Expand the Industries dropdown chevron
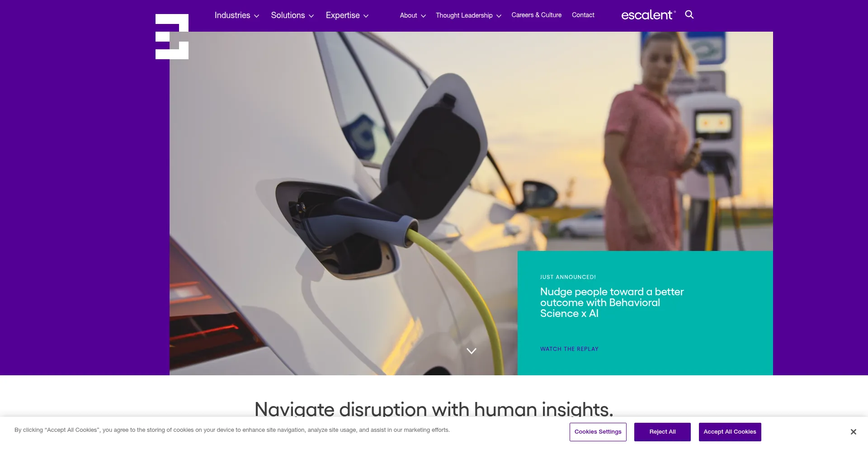The width and height of the screenshot is (868, 449). (x=256, y=16)
